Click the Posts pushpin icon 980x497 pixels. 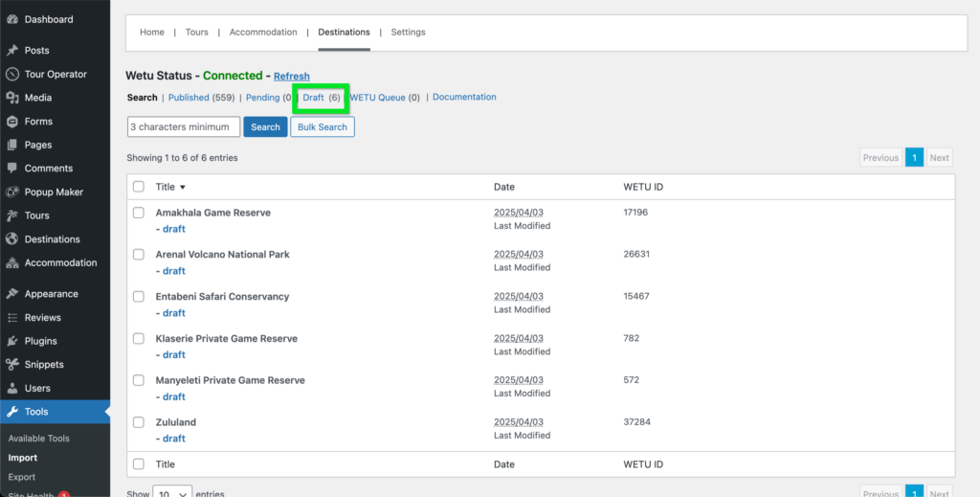(x=11, y=50)
